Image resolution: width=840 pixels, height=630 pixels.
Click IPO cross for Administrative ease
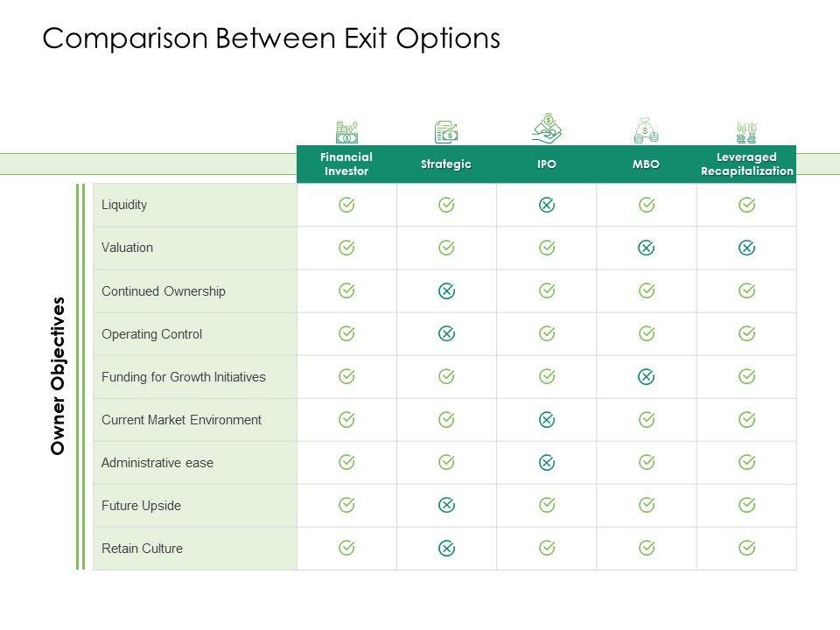(547, 462)
